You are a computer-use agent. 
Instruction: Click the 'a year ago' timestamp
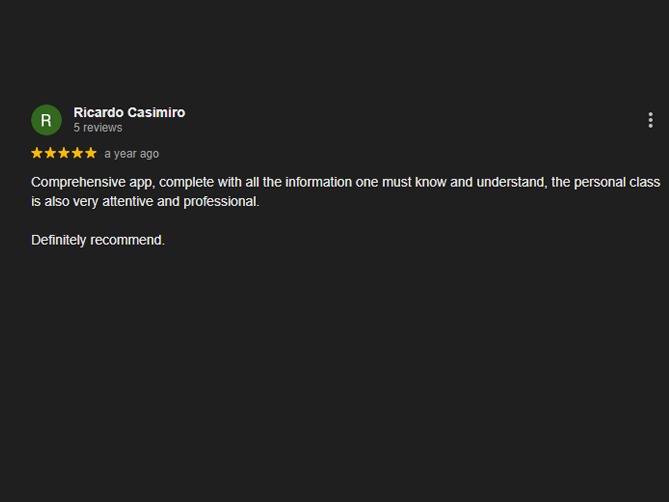click(131, 154)
